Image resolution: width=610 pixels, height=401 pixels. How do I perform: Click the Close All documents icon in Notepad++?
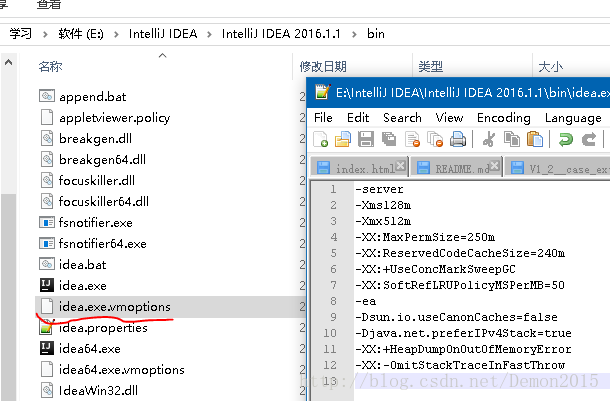(435, 139)
